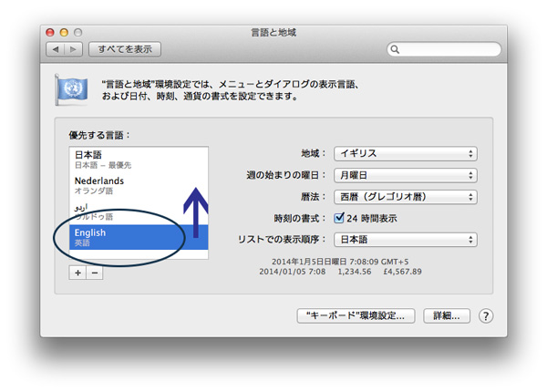Click the UN flag preference icon
Screen dimensions: 547x392
[71, 89]
